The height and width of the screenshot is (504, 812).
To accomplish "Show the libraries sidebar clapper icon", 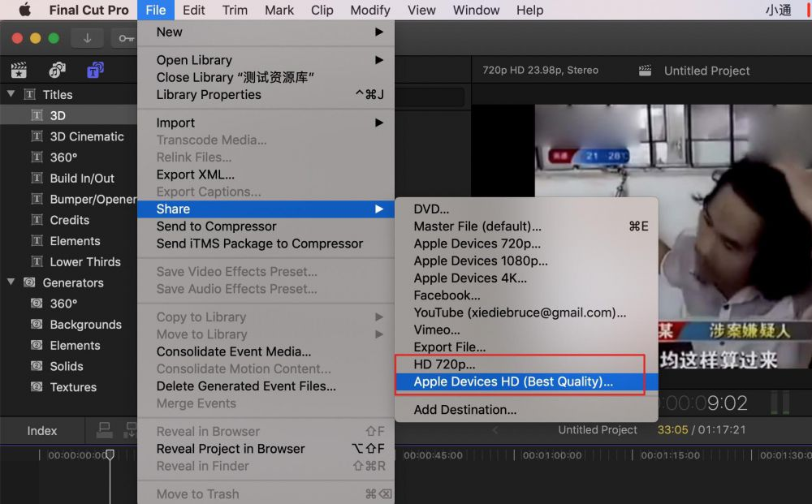I will pos(19,70).
